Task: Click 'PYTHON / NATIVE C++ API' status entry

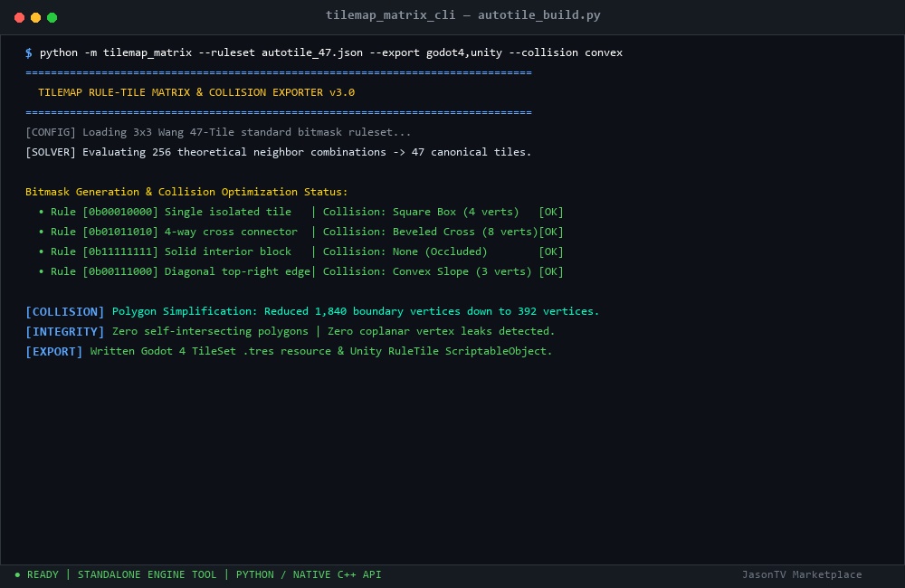Action: (309, 574)
